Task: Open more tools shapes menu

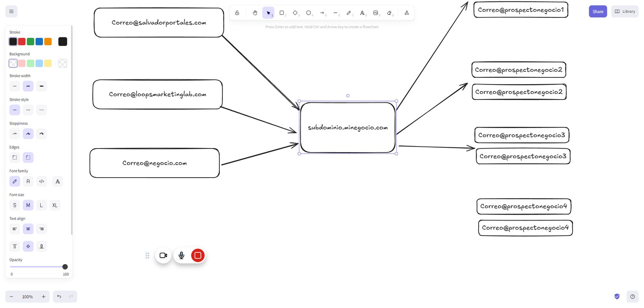Action: click(407, 13)
